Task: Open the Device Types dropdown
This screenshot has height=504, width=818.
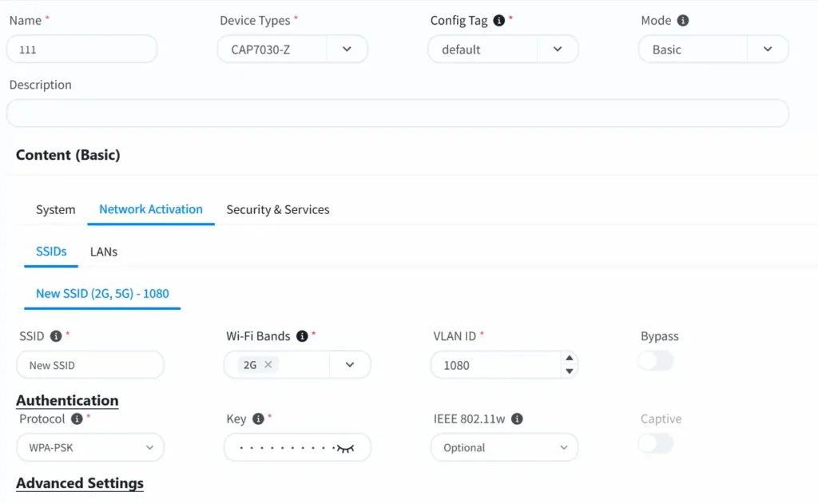Action: [x=347, y=49]
